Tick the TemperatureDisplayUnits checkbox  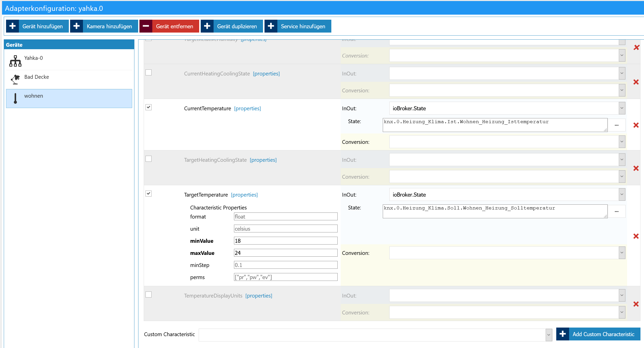[149, 295]
